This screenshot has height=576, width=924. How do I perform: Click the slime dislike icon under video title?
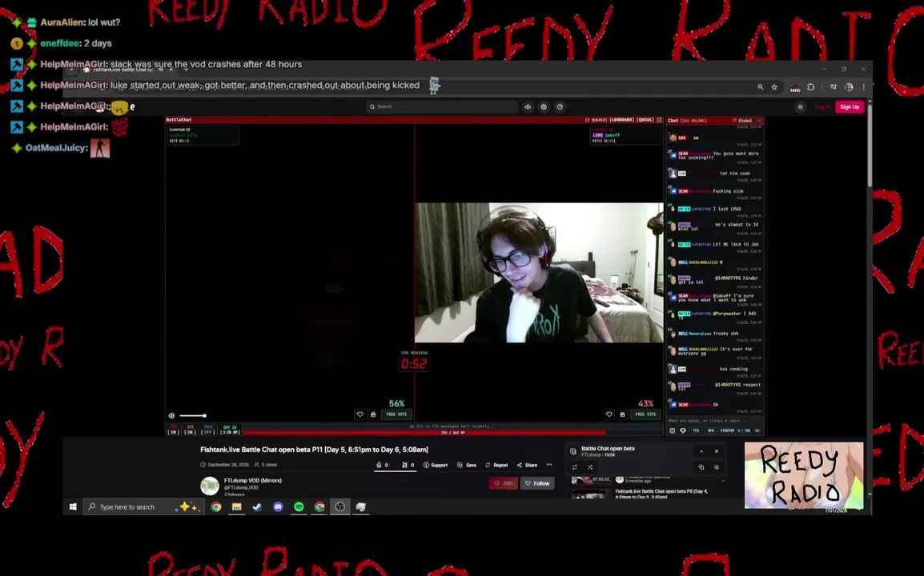[405, 465]
